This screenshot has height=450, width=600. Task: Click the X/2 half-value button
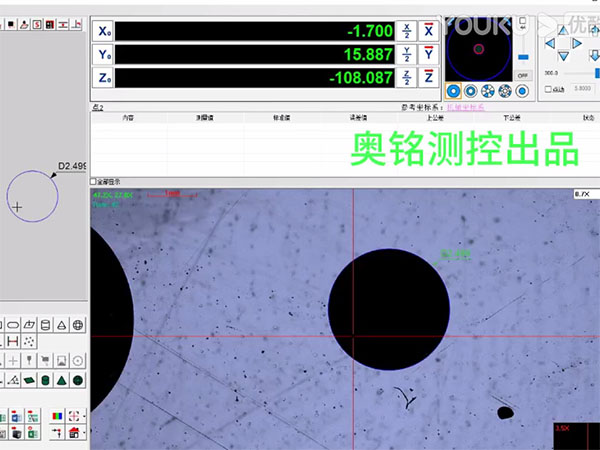pyautogui.click(x=406, y=31)
